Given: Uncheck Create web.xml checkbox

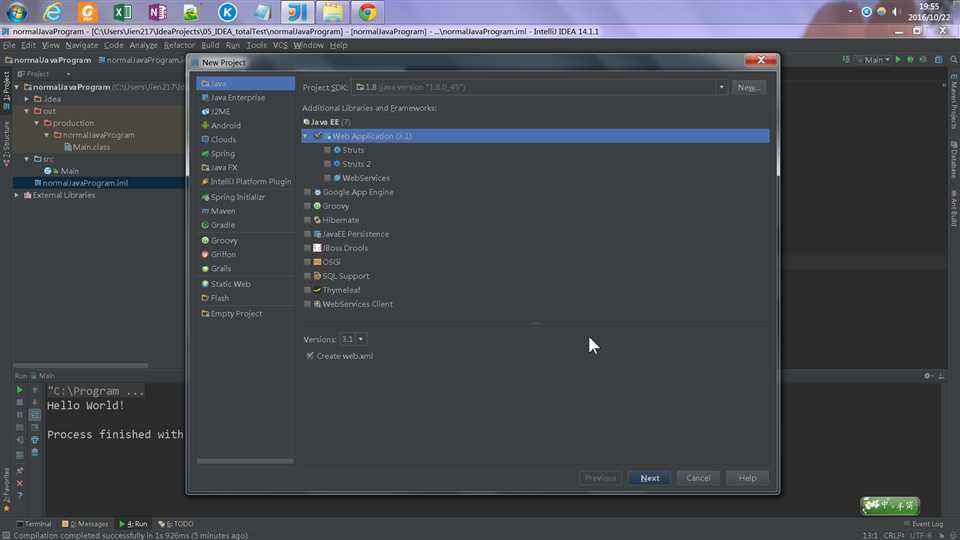Looking at the screenshot, I should click(310, 356).
